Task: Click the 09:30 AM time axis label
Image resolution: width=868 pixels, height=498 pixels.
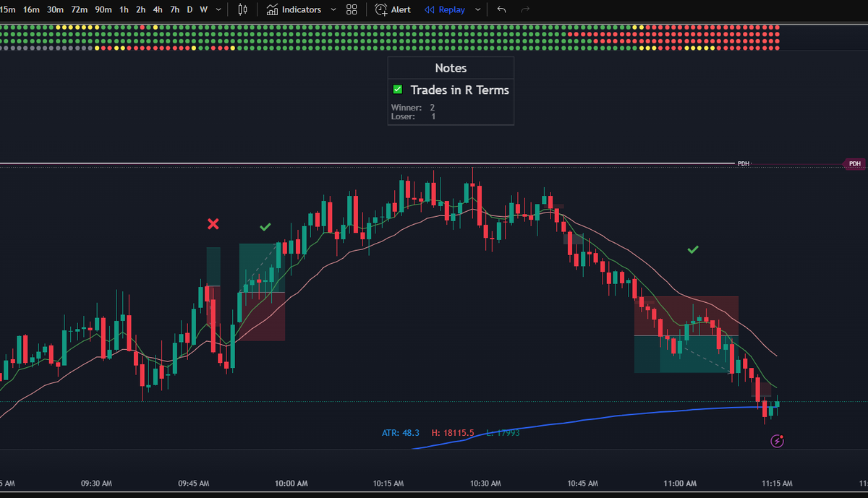Action: (x=95, y=483)
